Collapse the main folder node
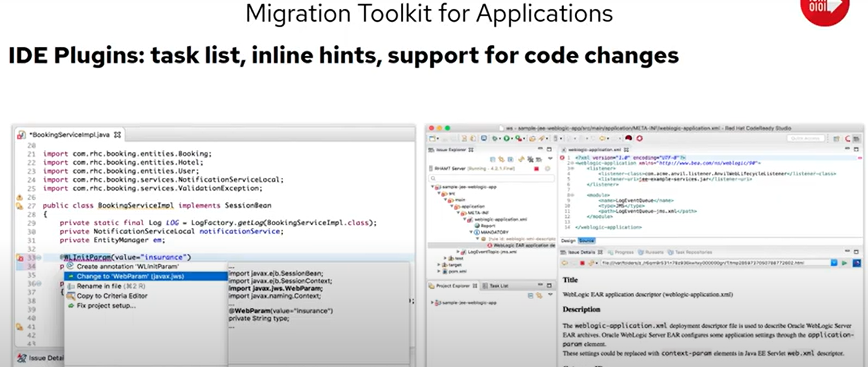868x367 pixels. coord(446,200)
